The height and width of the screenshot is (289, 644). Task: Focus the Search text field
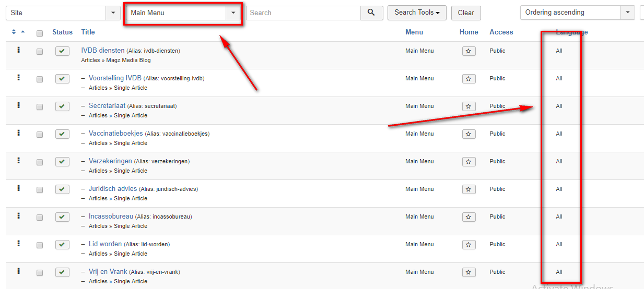point(303,13)
